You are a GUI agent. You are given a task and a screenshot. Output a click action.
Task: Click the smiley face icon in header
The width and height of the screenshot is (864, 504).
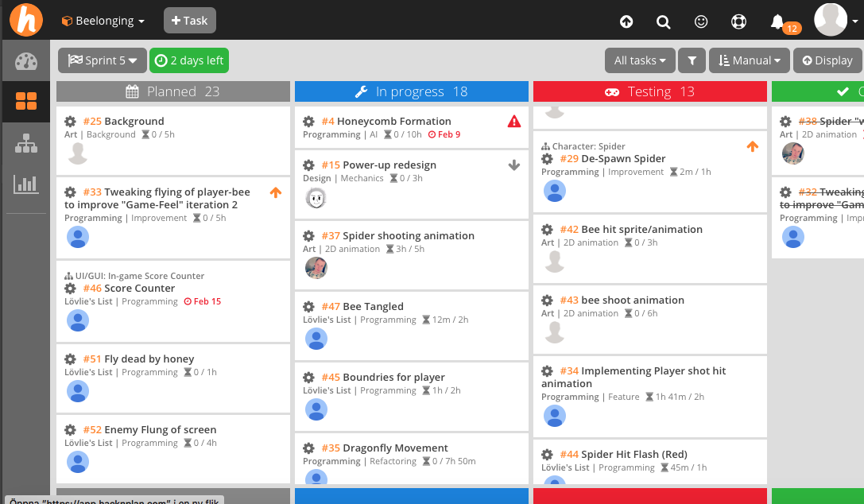click(701, 21)
